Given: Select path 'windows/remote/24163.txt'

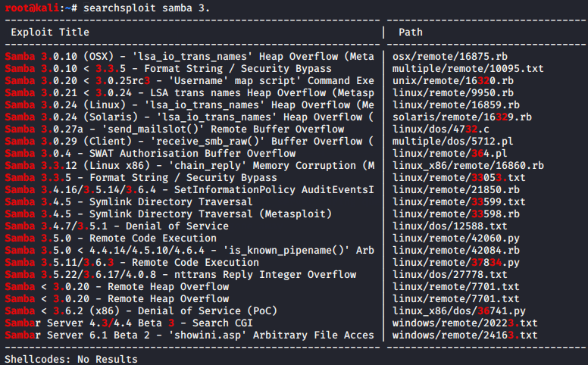Looking at the screenshot, I should [464, 335].
